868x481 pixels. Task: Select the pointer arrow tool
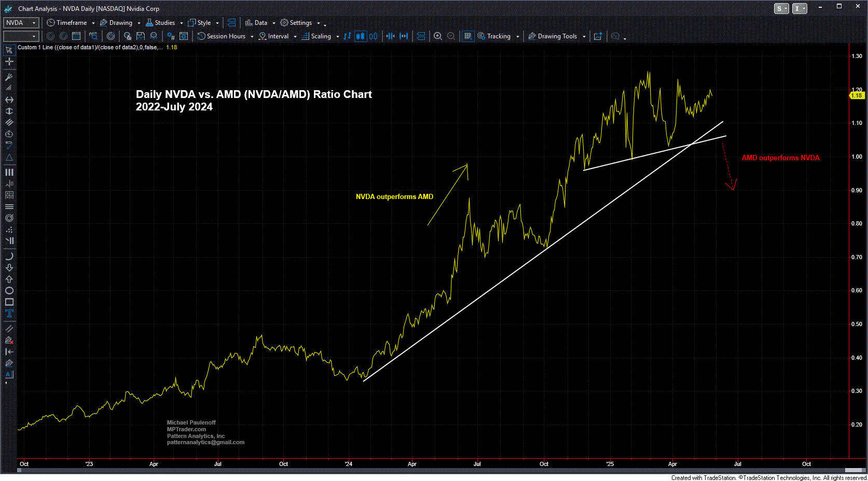tap(9, 50)
